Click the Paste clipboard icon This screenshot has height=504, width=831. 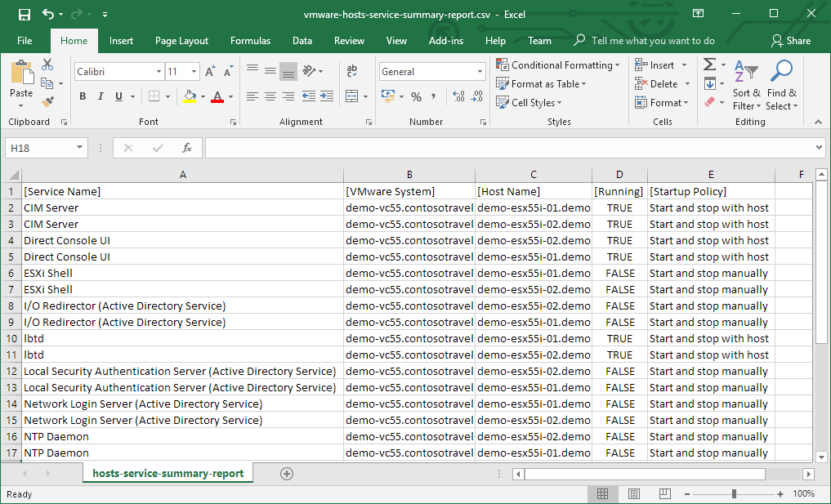[x=22, y=72]
